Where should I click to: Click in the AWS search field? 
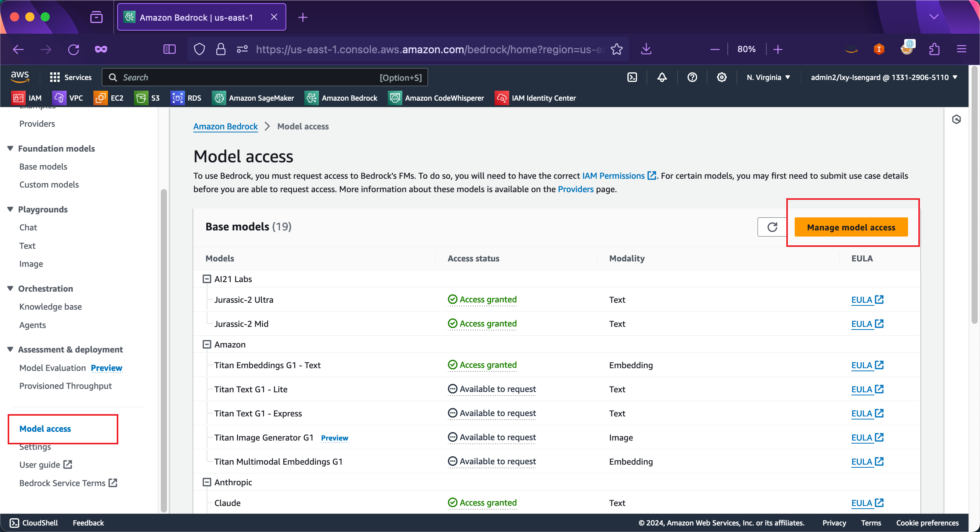[265, 77]
